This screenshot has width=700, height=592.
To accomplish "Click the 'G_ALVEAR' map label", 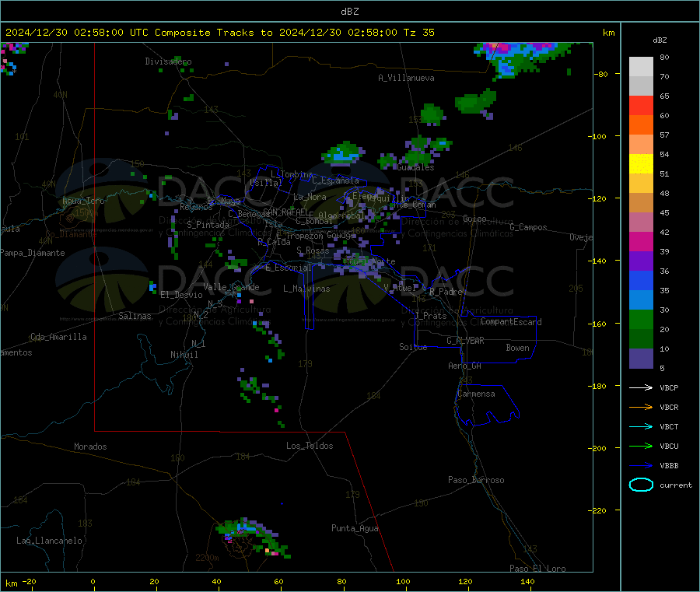I will [x=465, y=341].
